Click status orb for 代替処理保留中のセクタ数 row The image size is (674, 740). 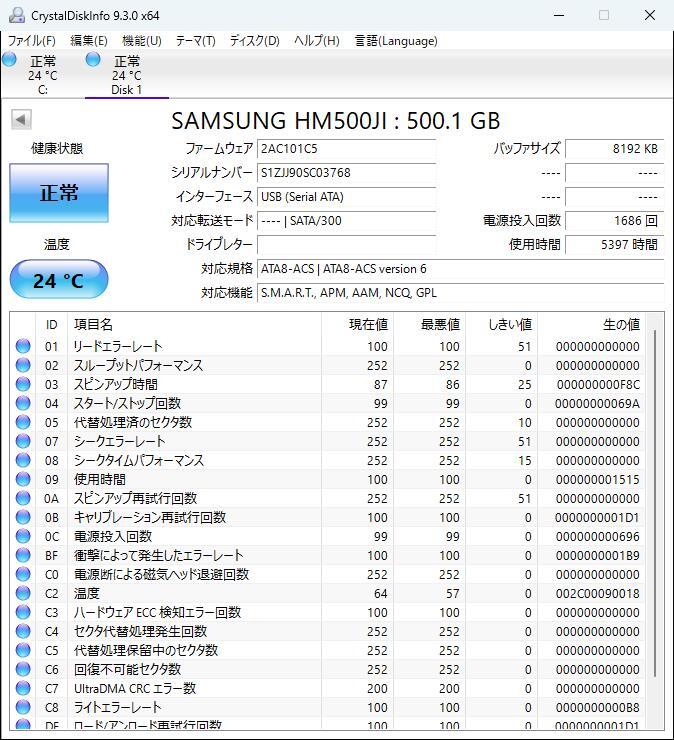pos(23,650)
